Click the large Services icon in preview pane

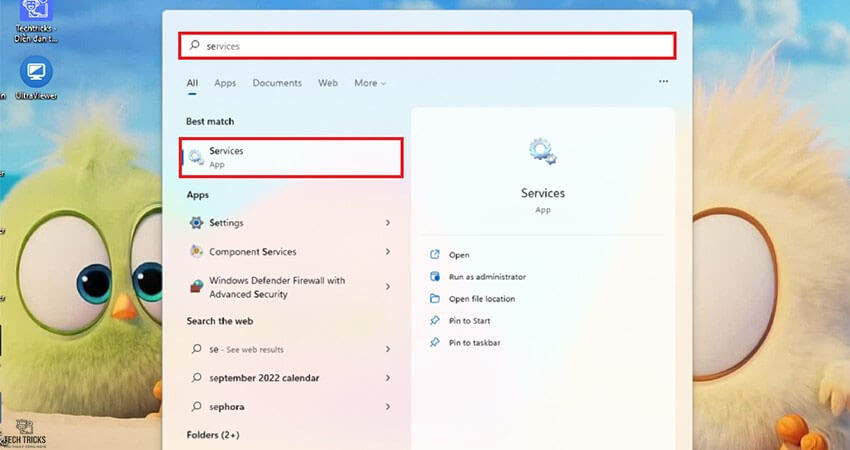click(543, 151)
